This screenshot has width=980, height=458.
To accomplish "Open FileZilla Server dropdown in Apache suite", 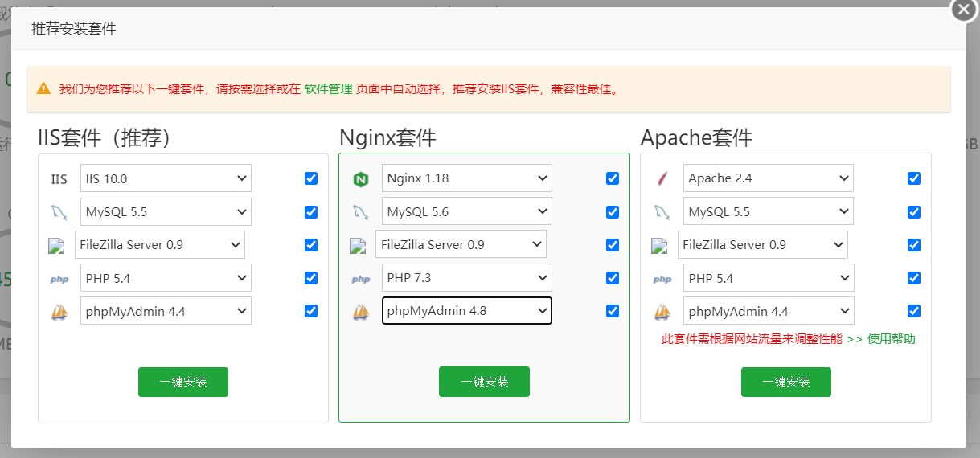I will point(763,245).
